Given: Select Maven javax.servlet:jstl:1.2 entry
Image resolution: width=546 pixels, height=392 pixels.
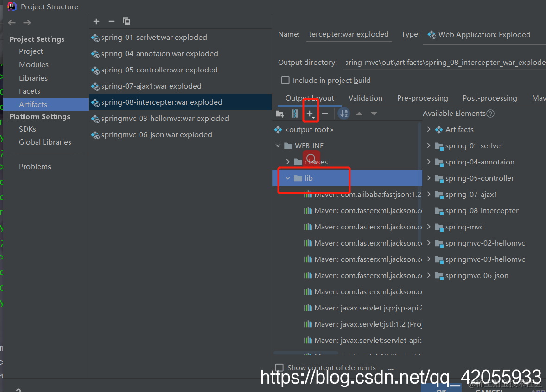Looking at the screenshot, I should tap(363, 324).
